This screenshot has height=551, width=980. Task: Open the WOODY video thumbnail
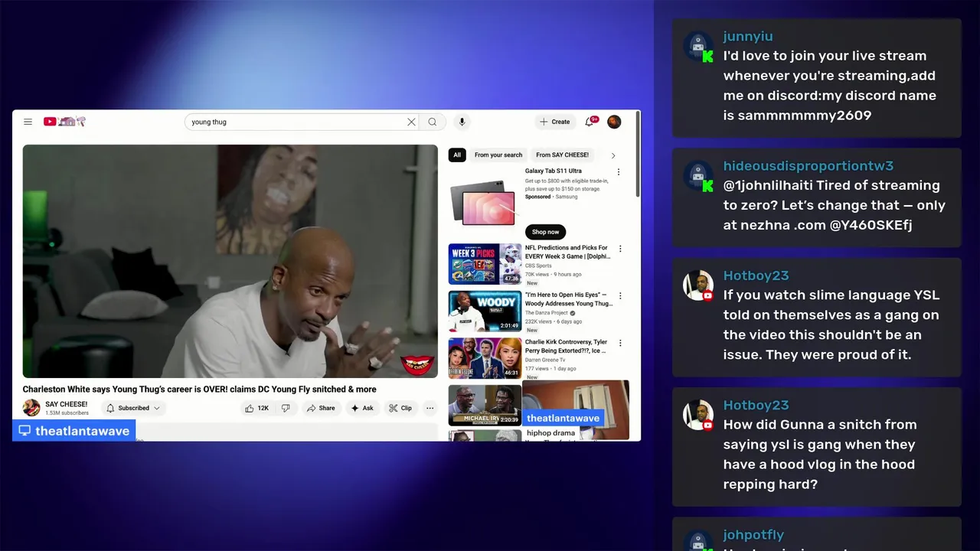pos(485,311)
